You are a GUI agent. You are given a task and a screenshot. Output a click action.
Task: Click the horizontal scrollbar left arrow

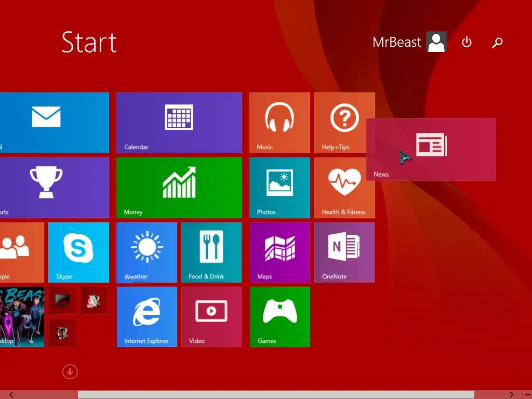coord(11,395)
